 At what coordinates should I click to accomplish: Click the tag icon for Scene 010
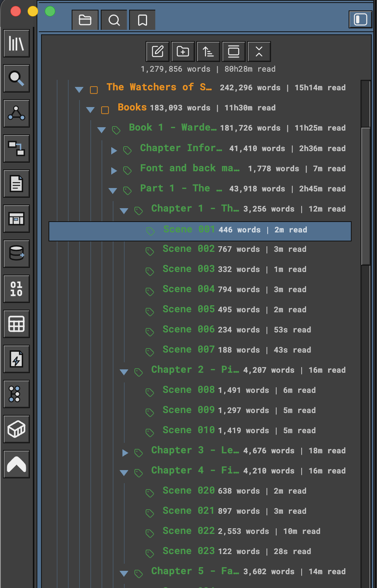click(150, 432)
